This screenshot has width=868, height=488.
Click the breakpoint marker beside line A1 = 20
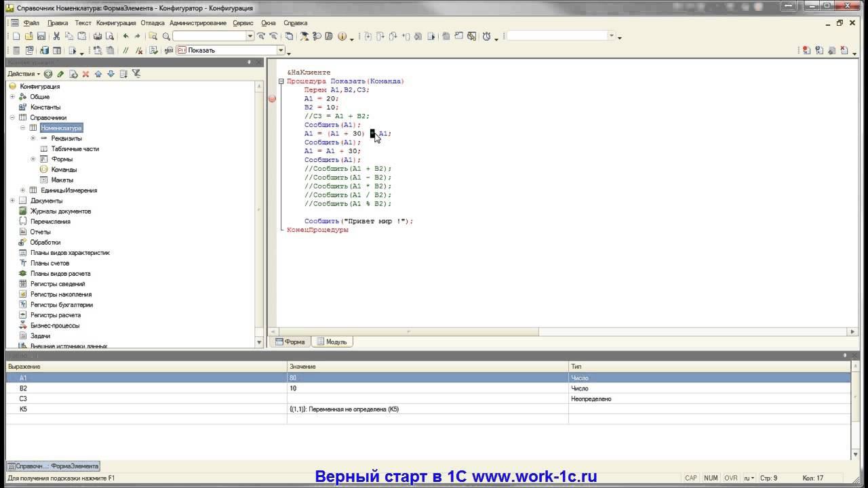click(273, 99)
